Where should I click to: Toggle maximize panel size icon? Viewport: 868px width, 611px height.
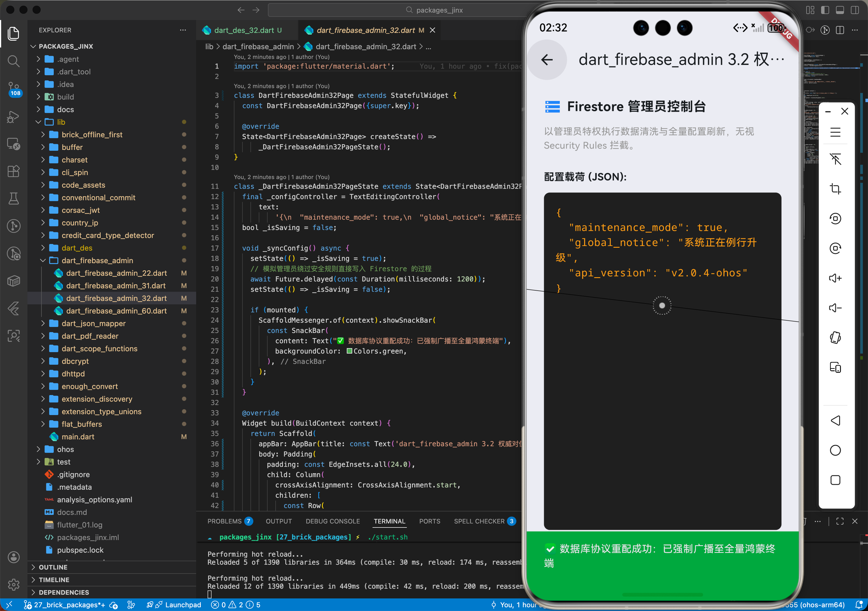coord(840,521)
